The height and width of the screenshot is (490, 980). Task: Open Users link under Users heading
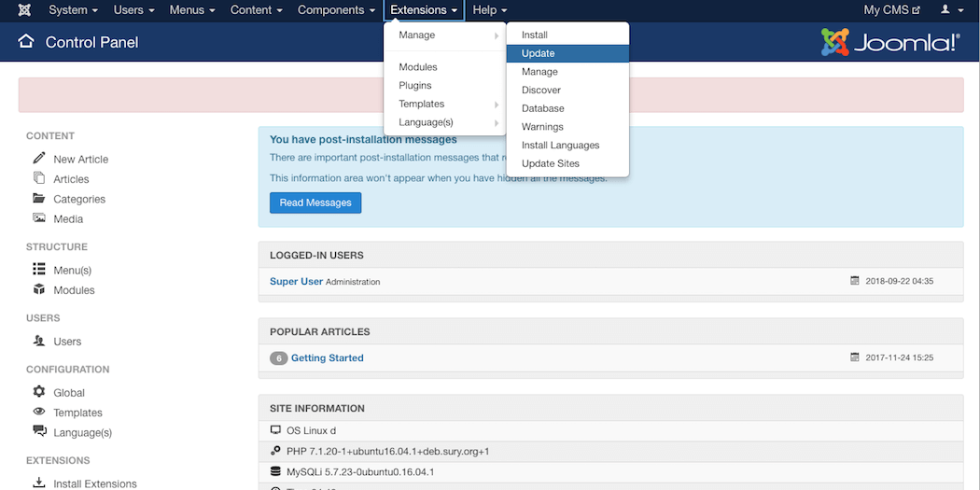[x=67, y=342]
